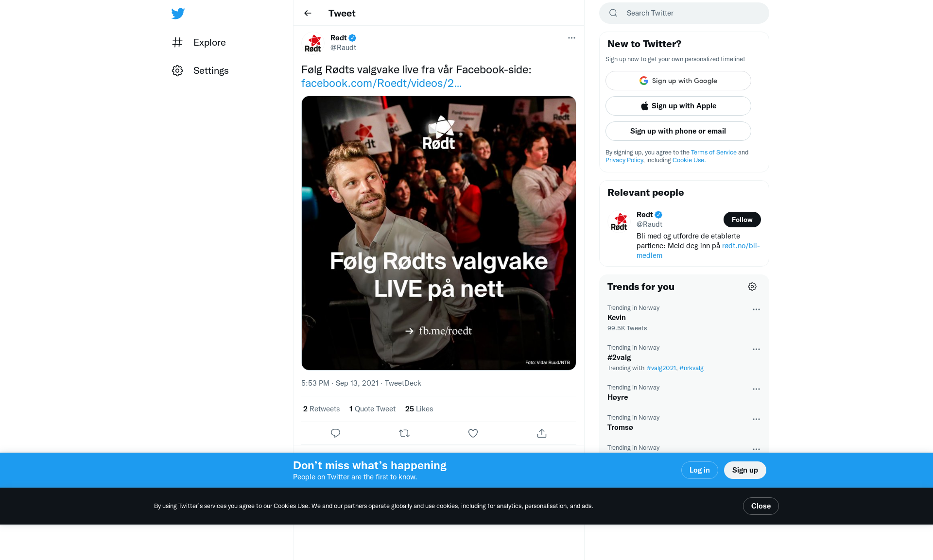Open Settings from the sidebar
The image size is (933, 560).
[x=200, y=70]
